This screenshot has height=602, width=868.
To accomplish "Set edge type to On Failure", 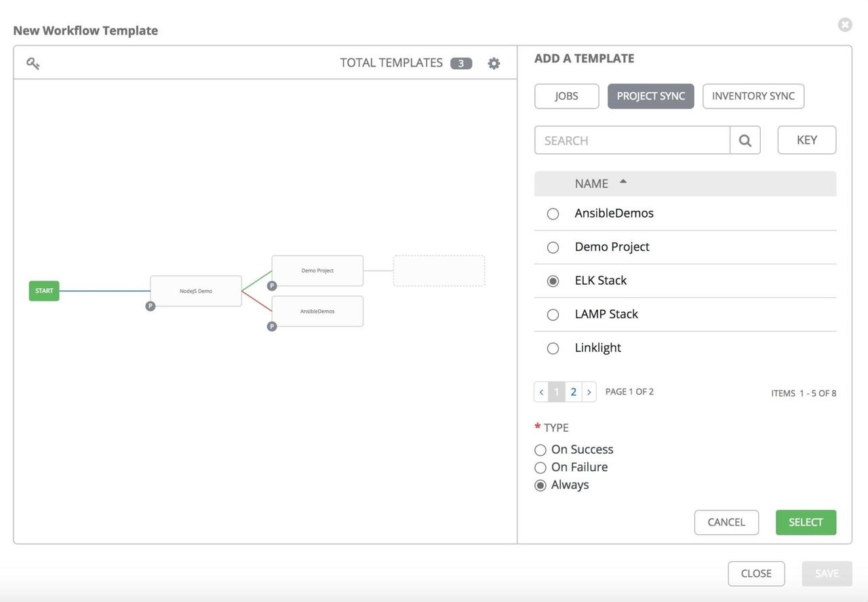I will tap(540, 467).
